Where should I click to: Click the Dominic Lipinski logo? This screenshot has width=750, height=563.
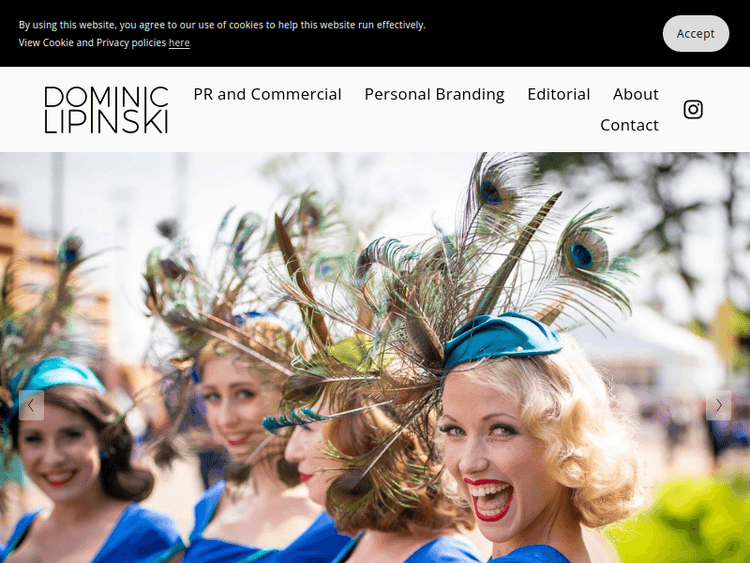[x=106, y=110]
